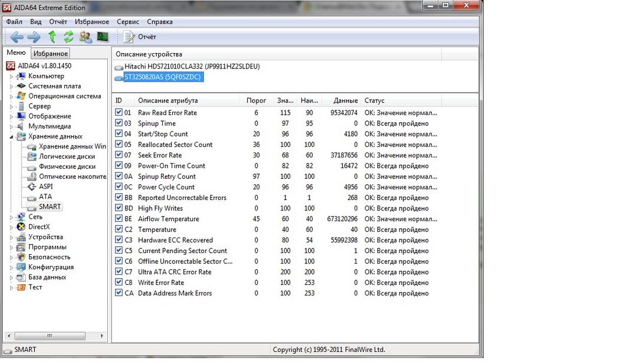The width and height of the screenshot is (644, 362).
Task: Click the tree scrollbar right arrow
Action: 102,335
